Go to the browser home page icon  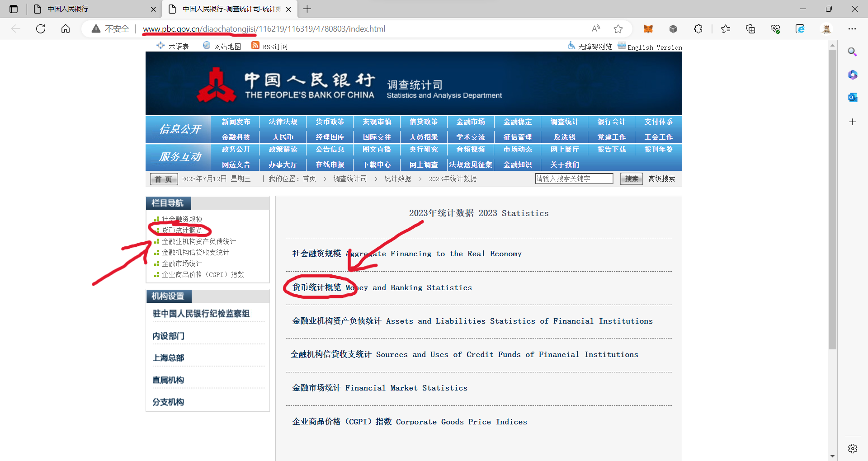[x=66, y=29]
